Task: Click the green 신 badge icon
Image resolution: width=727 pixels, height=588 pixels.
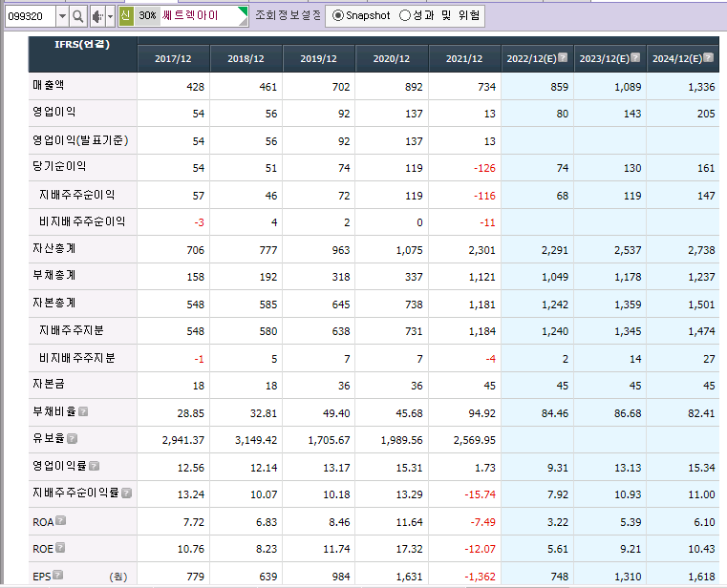Action: [x=126, y=16]
